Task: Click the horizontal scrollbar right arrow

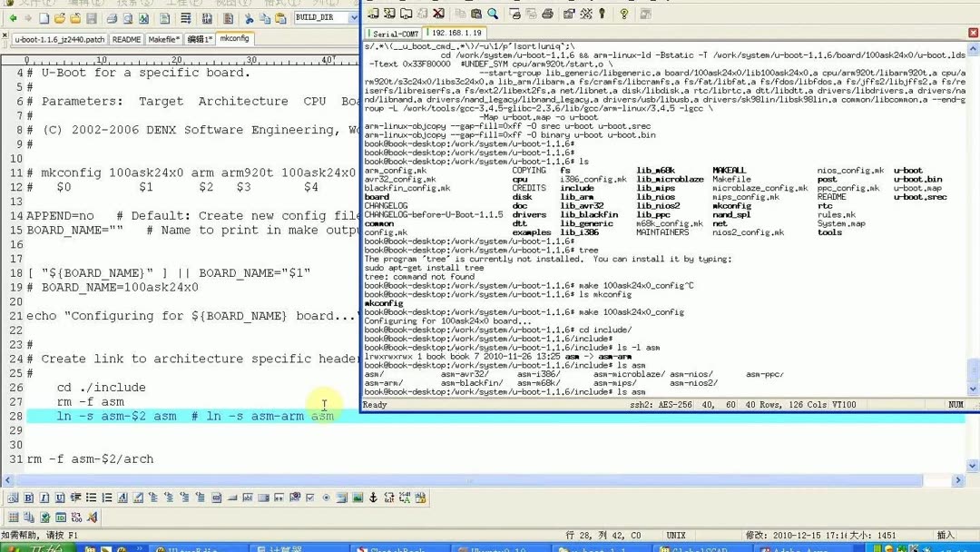Action: (x=959, y=479)
